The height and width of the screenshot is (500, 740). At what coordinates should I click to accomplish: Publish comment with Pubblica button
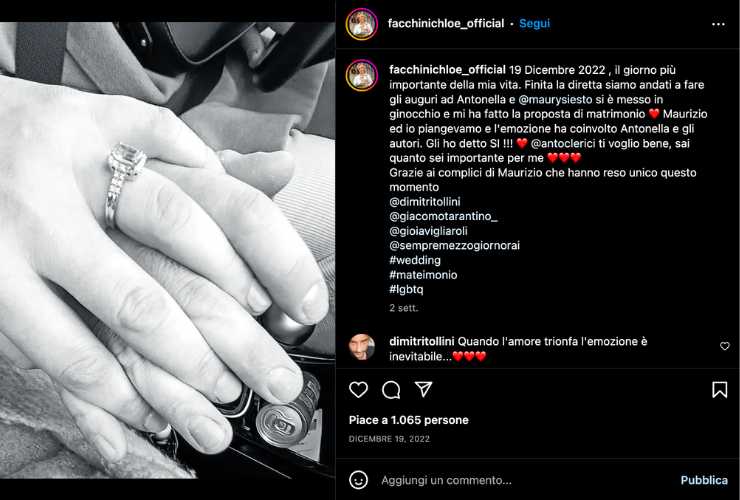pyautogui.click(x=704, y=480)
